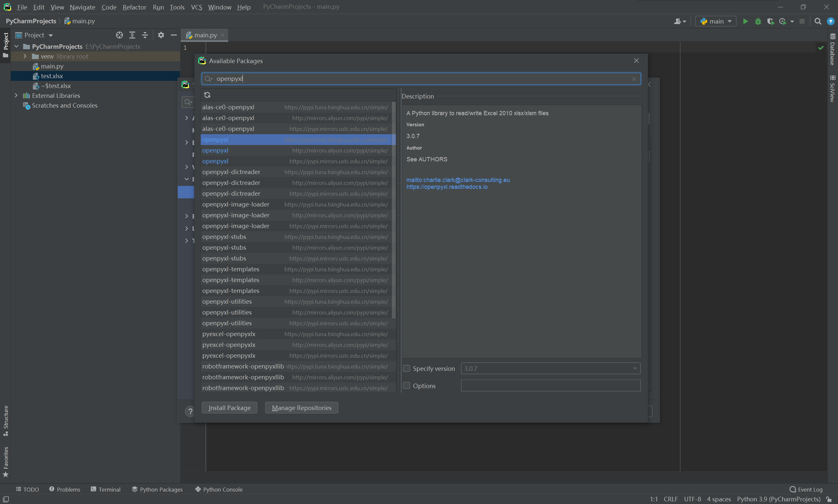Clear the openpyxl search text

pos(634,79)
